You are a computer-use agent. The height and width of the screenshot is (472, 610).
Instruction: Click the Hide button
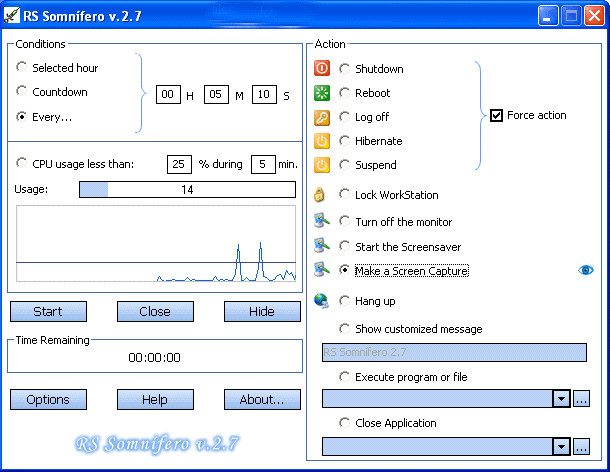pos(262,311)
